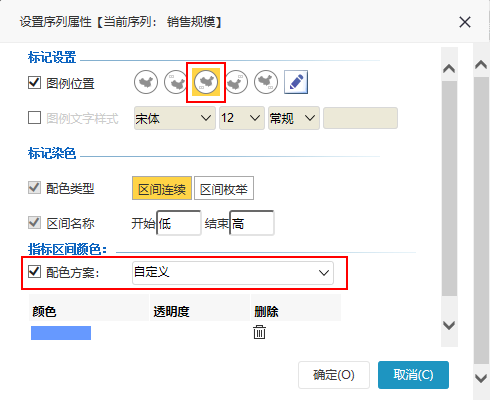The width and height of the screenshot is (490, 400).
Task: Click the trash can delete icon
Action: pyautogui.click(x=259, y=332)
